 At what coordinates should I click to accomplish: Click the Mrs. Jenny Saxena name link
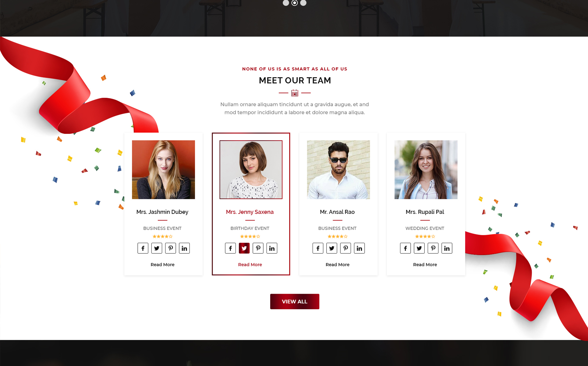tap(250, 212)
